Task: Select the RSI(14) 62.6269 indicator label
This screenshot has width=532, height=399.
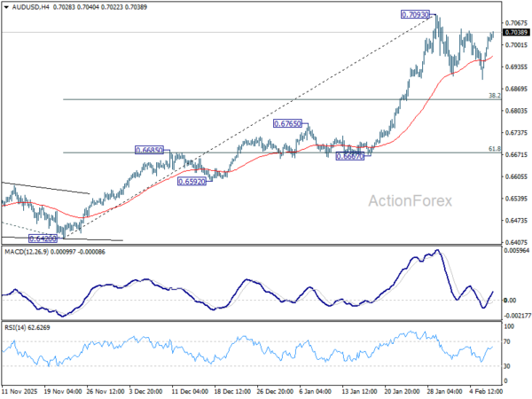Action: [x=27, y=328]
